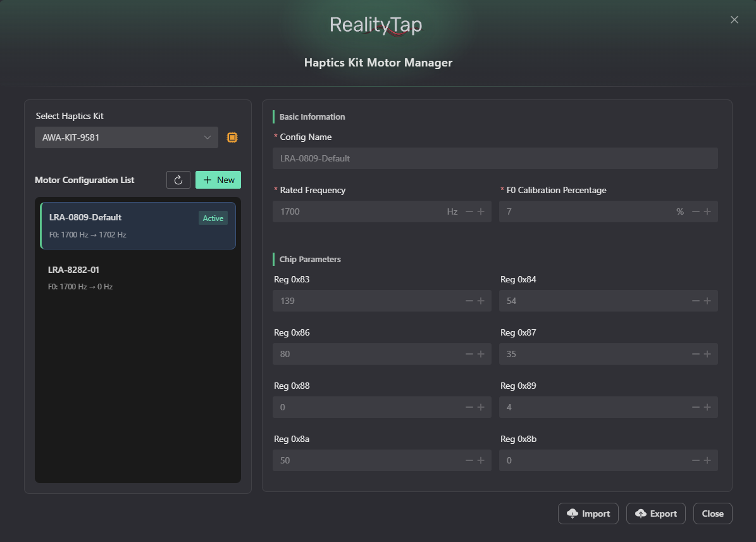
Task: Decrement Reg 0x89 value
Action: [x=696, y=407]
